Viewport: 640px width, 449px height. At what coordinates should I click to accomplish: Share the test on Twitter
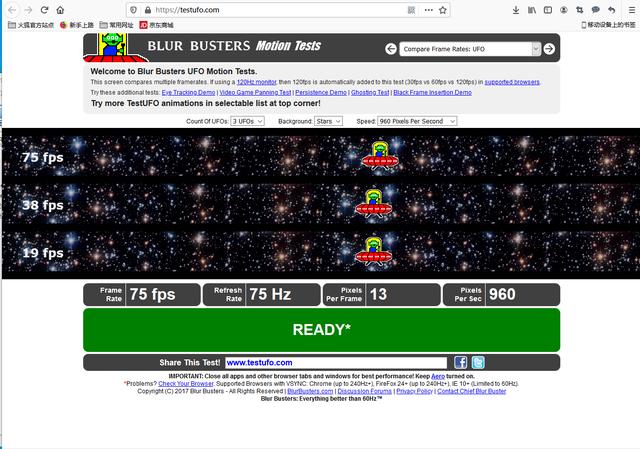478,362
